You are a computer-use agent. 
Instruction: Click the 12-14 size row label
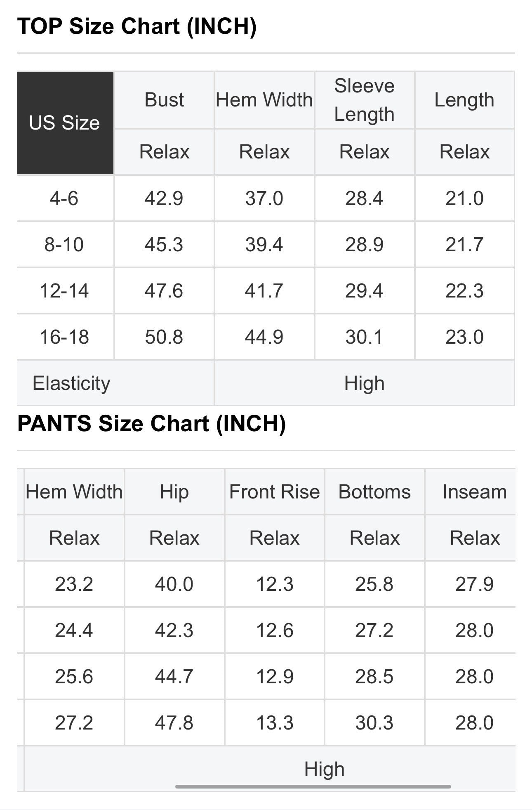(65, 291)
